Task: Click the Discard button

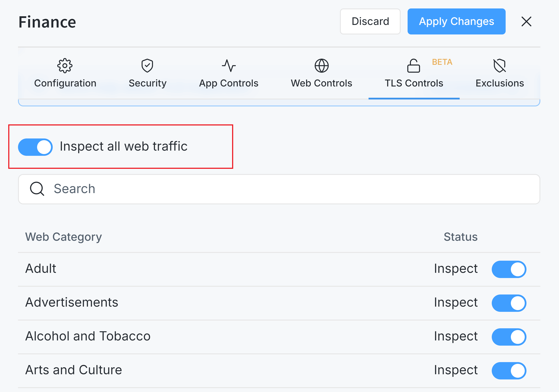Action: (370, 21)
